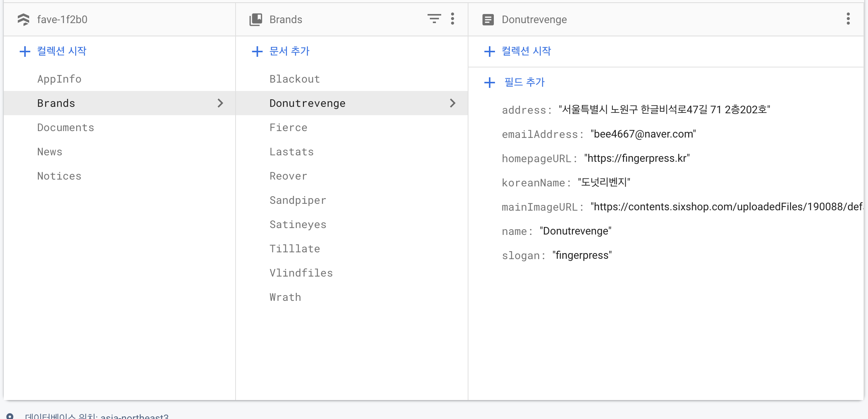Open the filter list icon for Brands

click(x=434, y=19)
